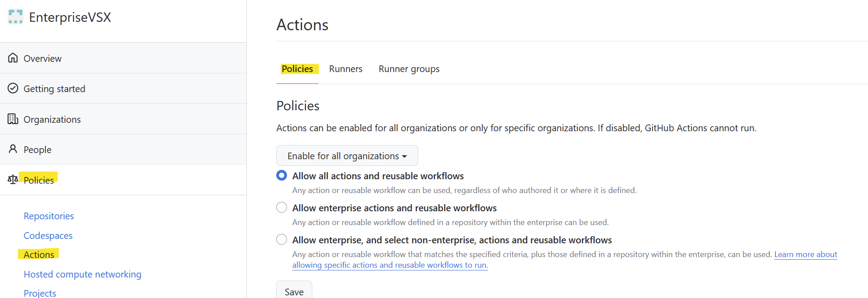Click the 'Any action or reusable workflow can be used' description
The height and width of the screenshot is (298, 868).
point(464,190)
